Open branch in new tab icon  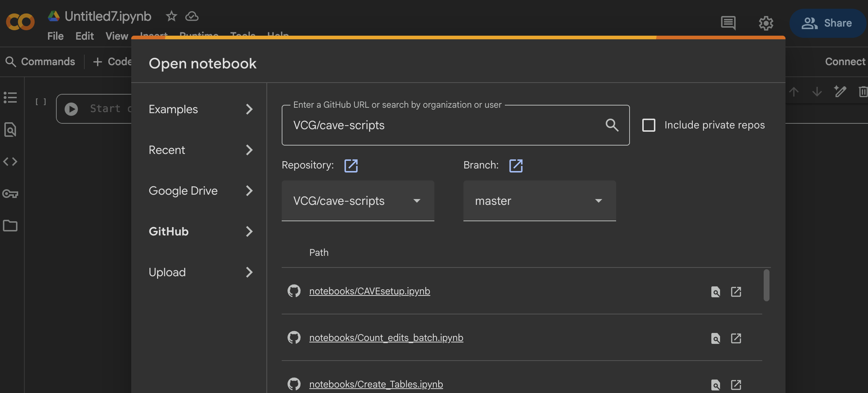click(515, 166)
